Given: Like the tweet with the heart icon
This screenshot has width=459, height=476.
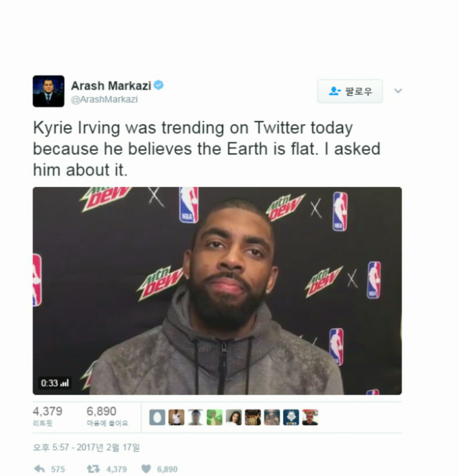Looking at the screenshot, I should tap(146, 469).
